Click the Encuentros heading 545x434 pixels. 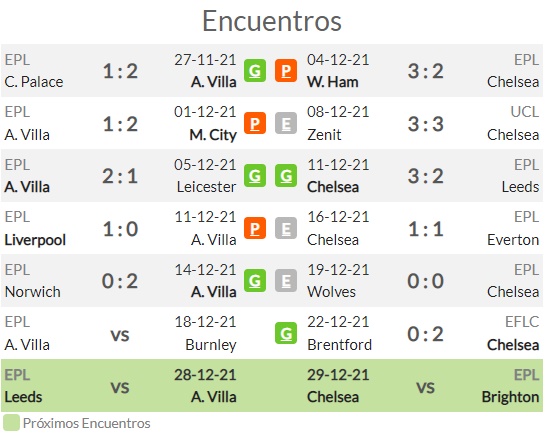[272, 21]
